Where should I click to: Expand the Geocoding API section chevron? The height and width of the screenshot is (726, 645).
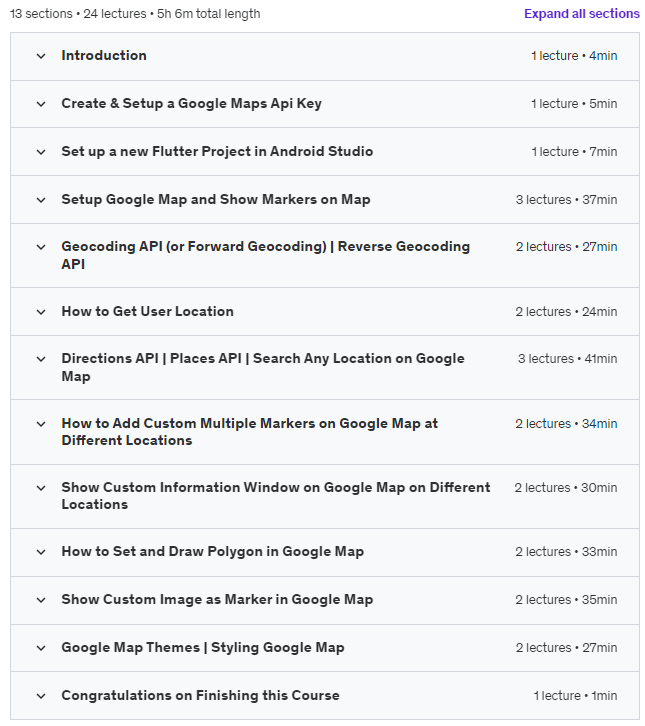[x=41, y=247]
